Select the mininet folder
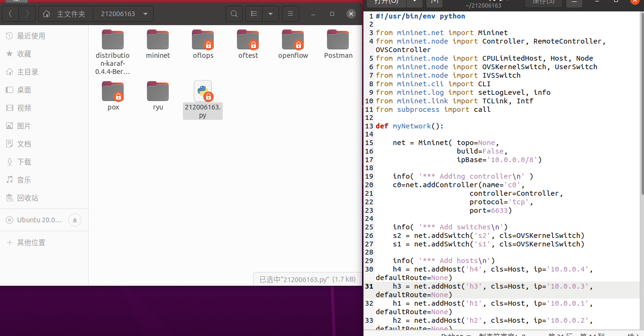This screenshot has width=644, height=336. tap(158, 44)
